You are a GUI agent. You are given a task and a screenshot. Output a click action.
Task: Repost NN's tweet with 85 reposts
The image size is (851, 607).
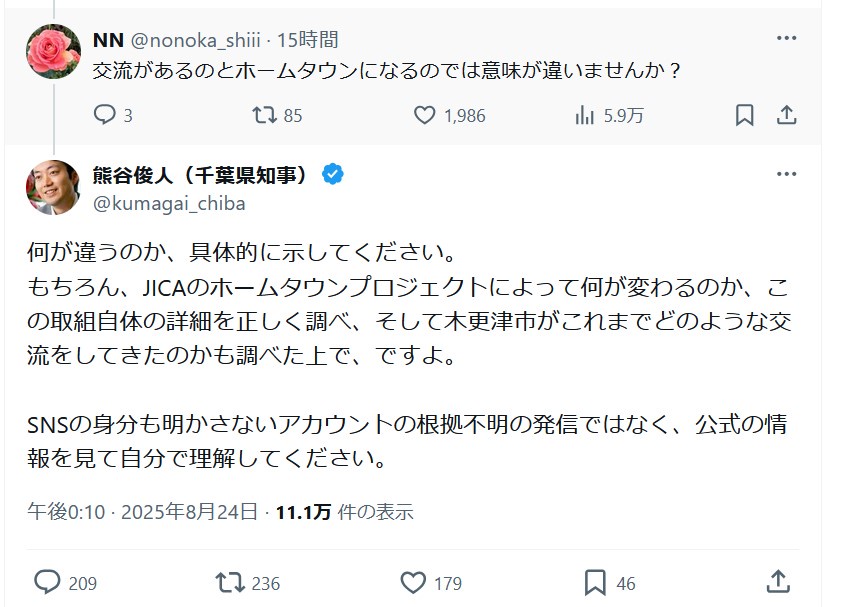click(x=264, y=115)
